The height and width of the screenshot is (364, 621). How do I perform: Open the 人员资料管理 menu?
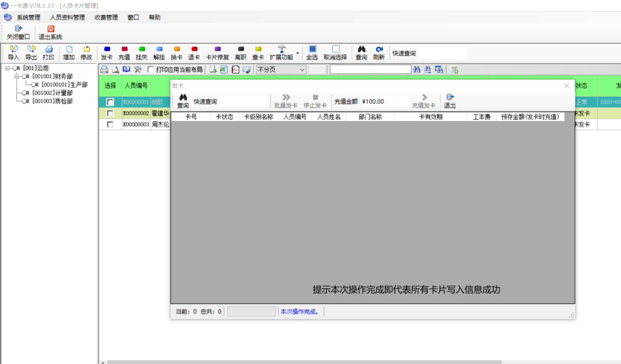pos(67,18)
